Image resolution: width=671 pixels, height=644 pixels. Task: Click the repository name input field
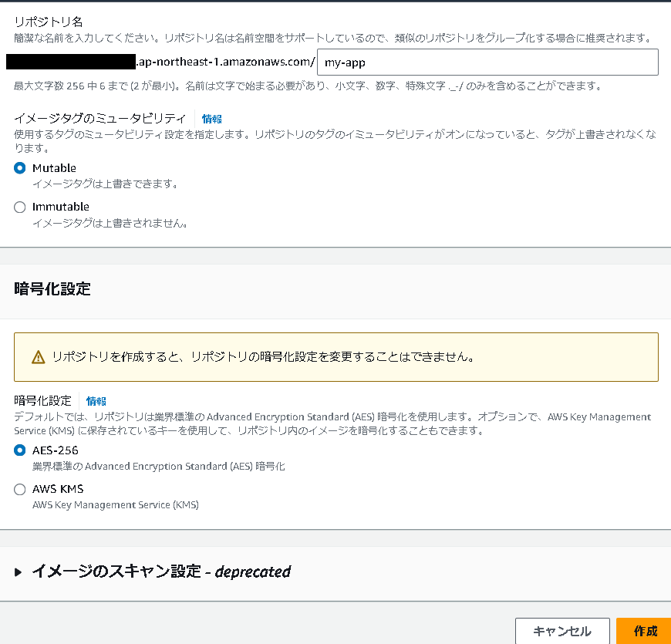tap(487, 62)
